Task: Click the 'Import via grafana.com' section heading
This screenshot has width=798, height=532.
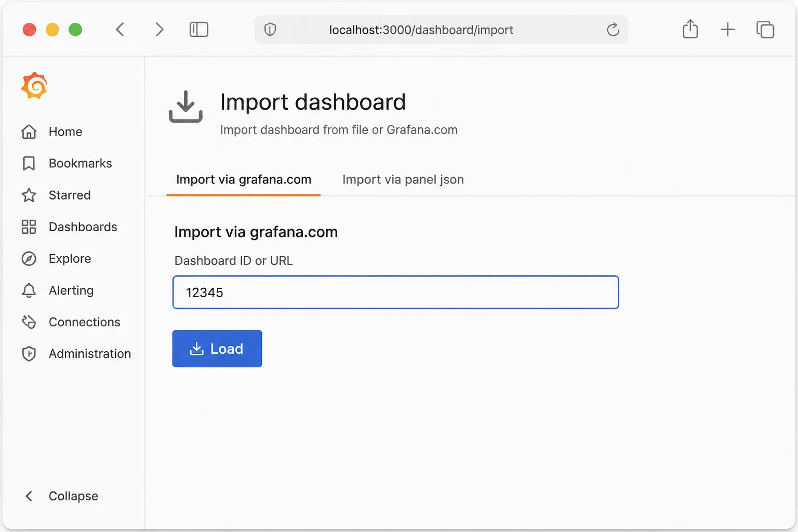Action: pos(256,232)
